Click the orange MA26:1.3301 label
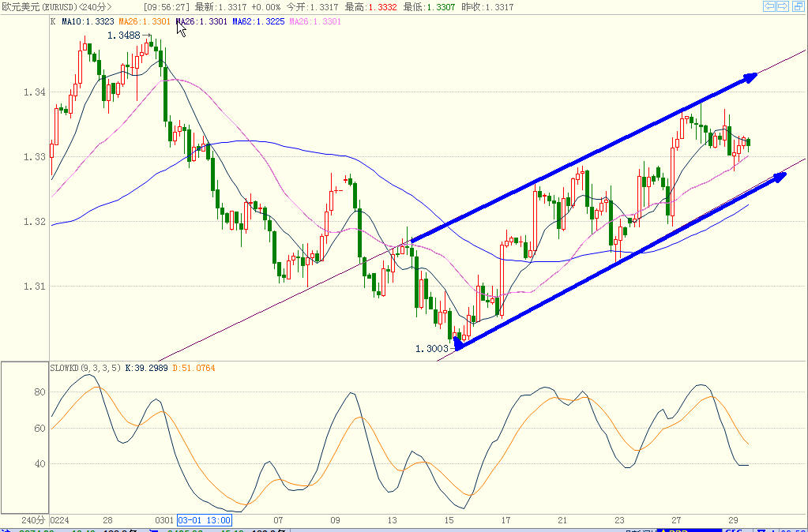The image size is (808, 532). (x=145, y=21)
